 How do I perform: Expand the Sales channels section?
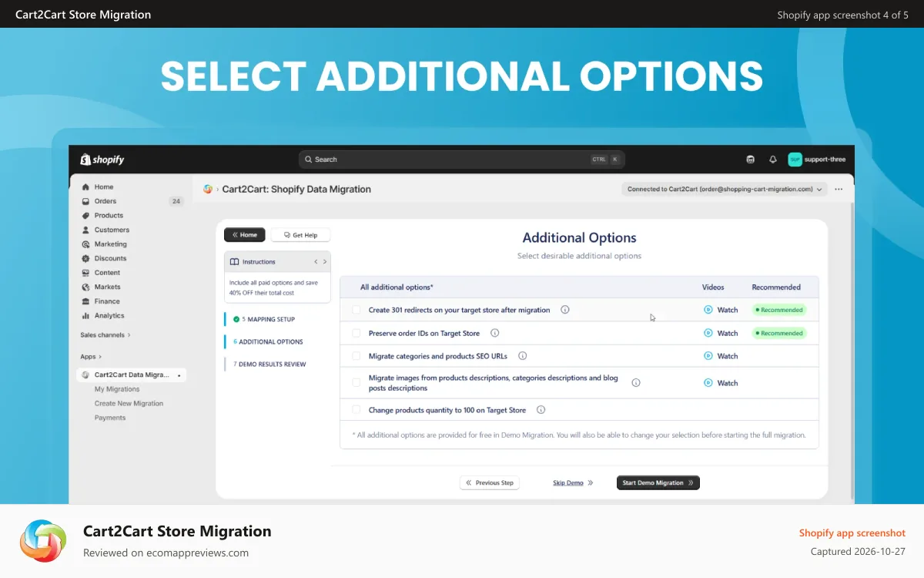[105, 335]
